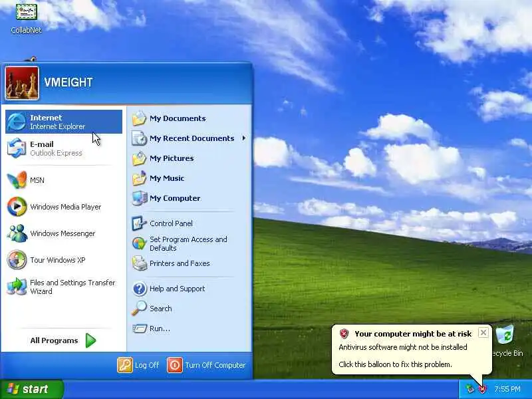Select the CollabNet desktop icon
This screenshot has width=532, height=399.
pyautogui.click(x=26, y=18)
